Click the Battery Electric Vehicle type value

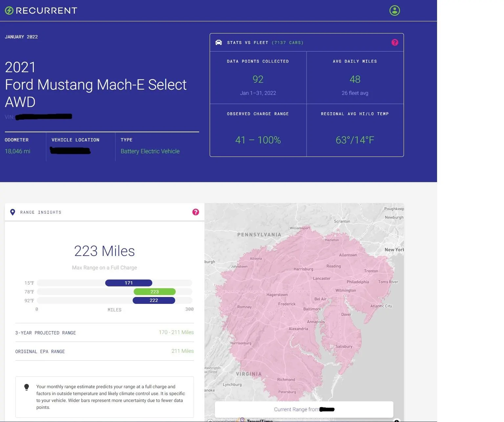pos(150,151)
